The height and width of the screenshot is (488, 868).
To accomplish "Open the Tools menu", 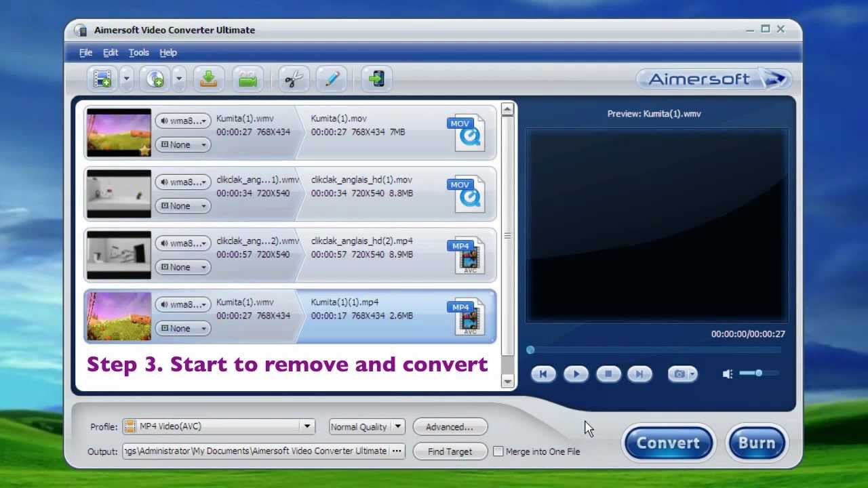I will click(x=139, y=52).
